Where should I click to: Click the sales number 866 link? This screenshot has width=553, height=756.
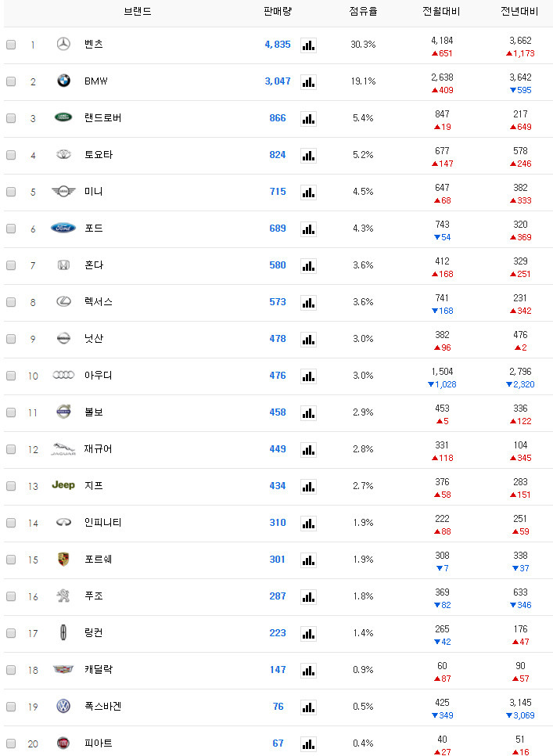[x=278, y=117]
